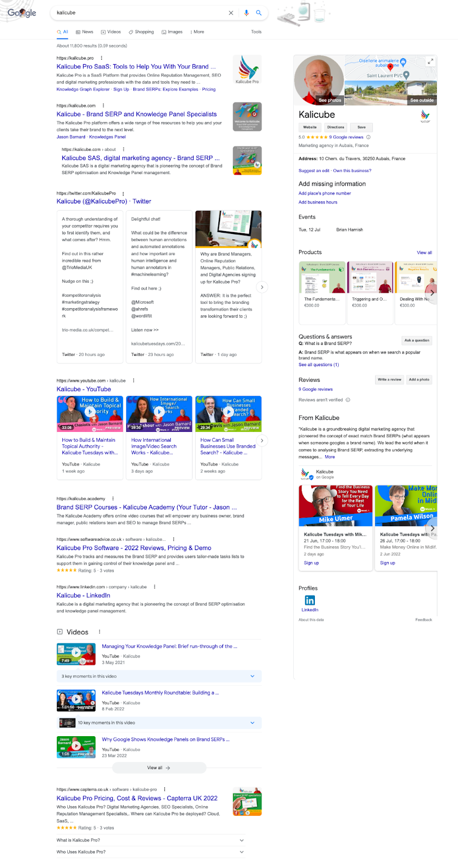
Task: Click View all videos button
Action: click(159, 768)
